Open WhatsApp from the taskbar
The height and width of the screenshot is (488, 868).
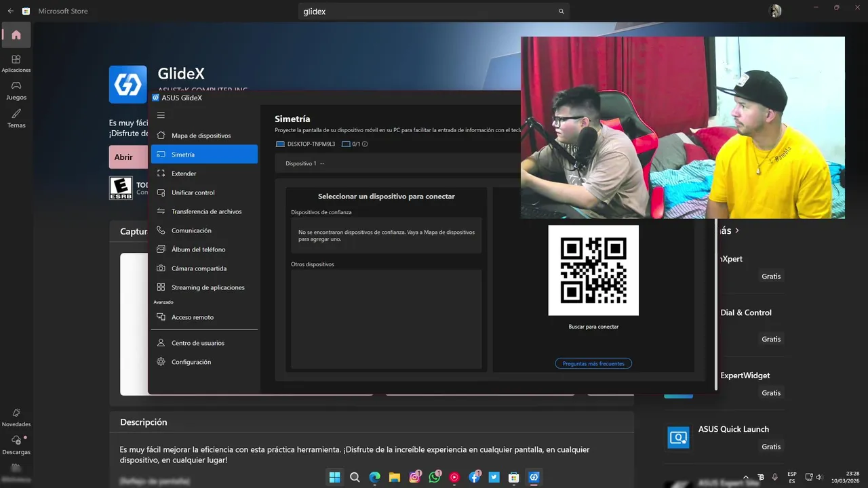tap(435, 477)
